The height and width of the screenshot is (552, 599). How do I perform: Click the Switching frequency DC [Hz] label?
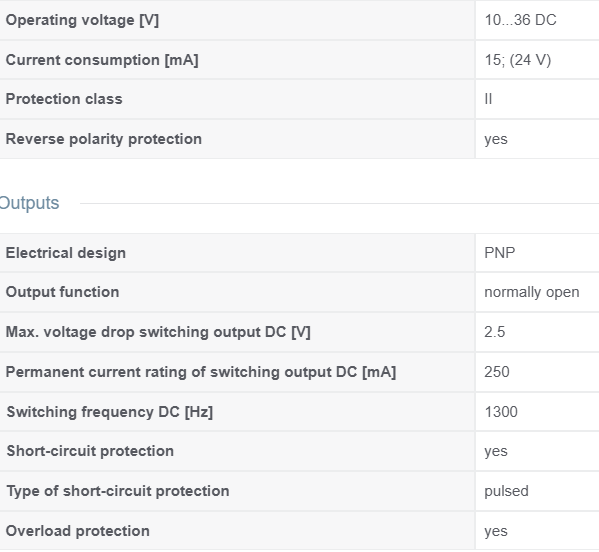[x=110, y=412]
